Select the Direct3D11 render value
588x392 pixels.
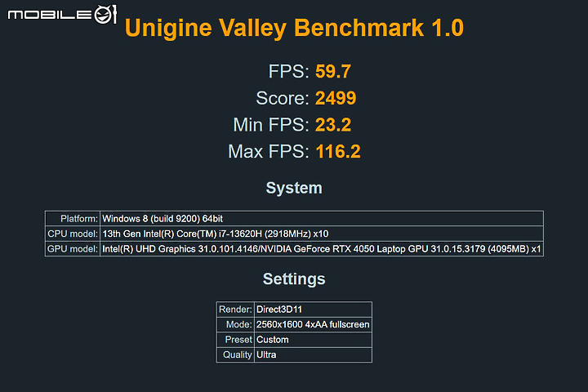279,310
